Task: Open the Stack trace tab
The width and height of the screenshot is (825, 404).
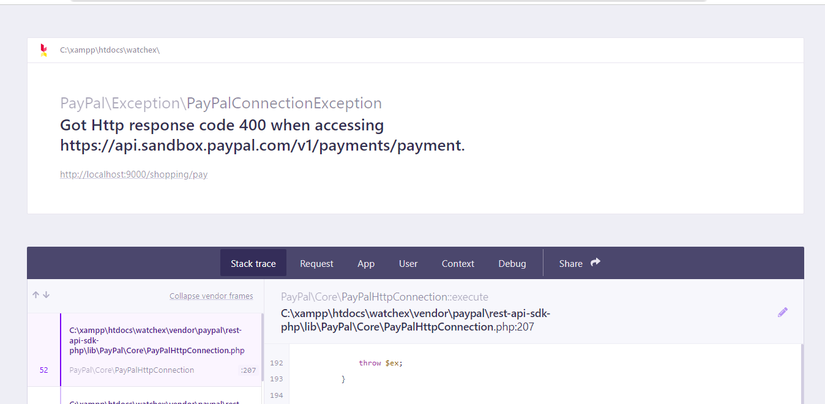Action: click(x=253, y=263)
